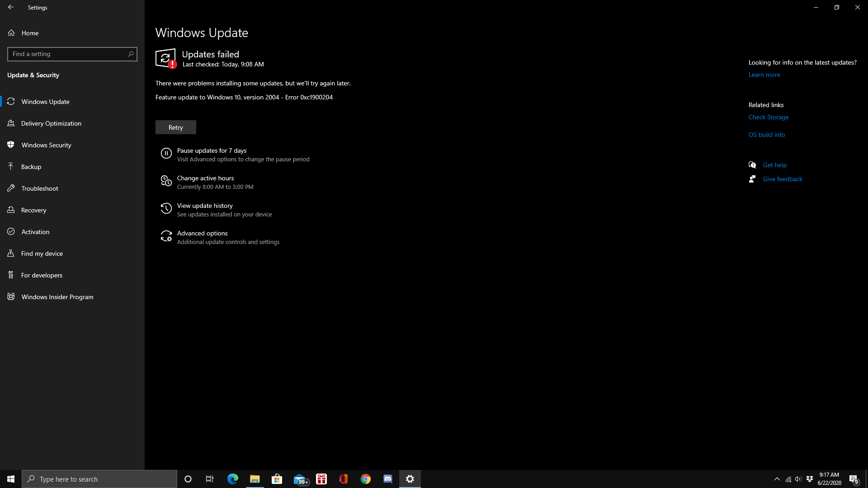Click the Updates failed status icon

pos(166,59)
